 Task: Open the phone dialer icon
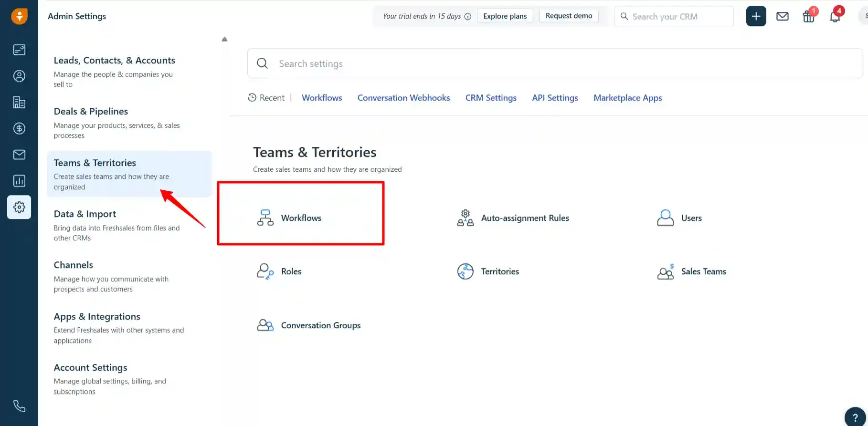(19, 406)
